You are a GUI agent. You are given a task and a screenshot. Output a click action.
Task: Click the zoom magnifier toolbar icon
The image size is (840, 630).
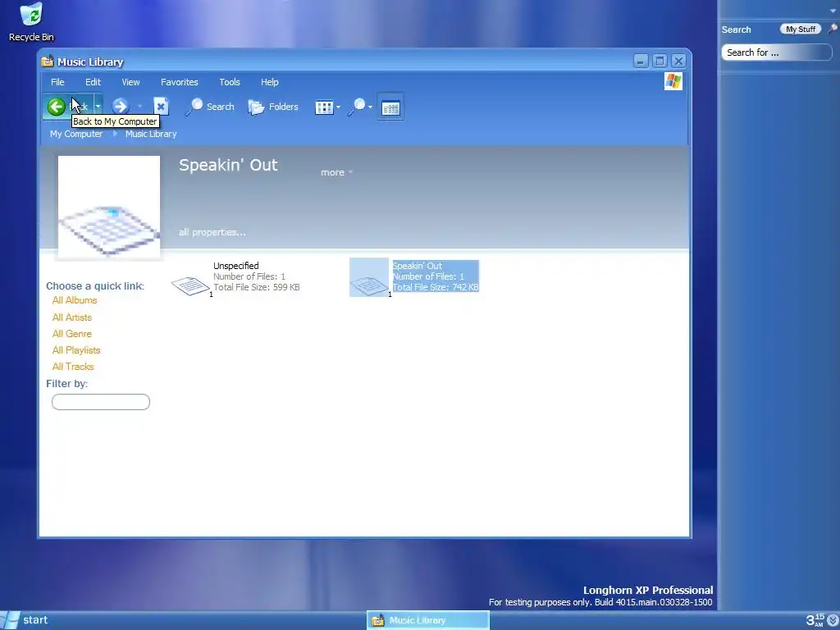356,107
